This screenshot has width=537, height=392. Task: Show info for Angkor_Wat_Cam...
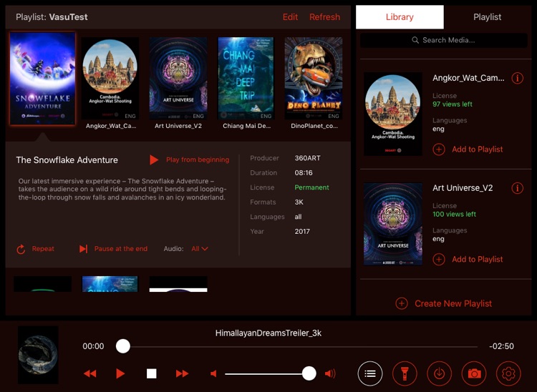coord(518,79)
